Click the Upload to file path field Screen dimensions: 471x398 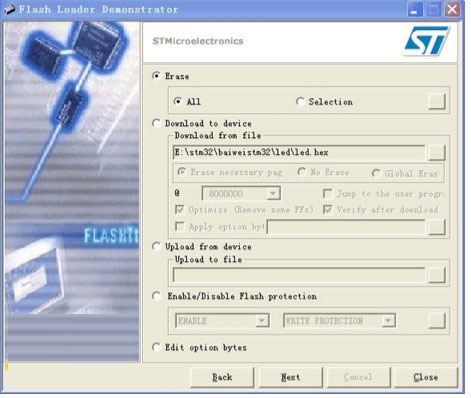(x=299, y=275)
